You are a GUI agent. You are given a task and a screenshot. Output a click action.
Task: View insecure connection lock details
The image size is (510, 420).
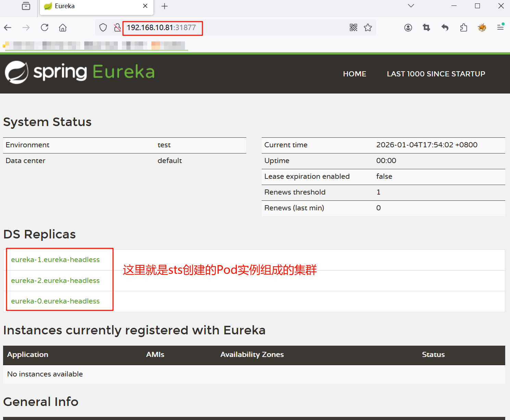click(x=117, y=28)
